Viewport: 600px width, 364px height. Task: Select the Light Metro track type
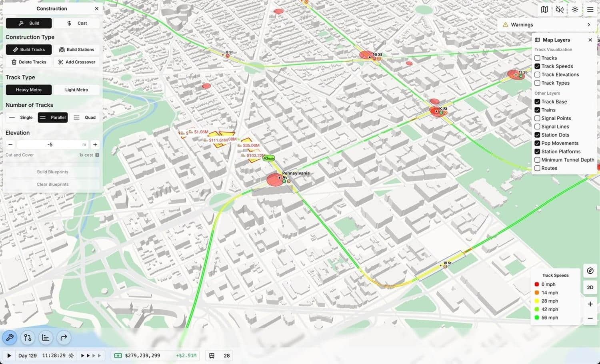coord(76,90)
